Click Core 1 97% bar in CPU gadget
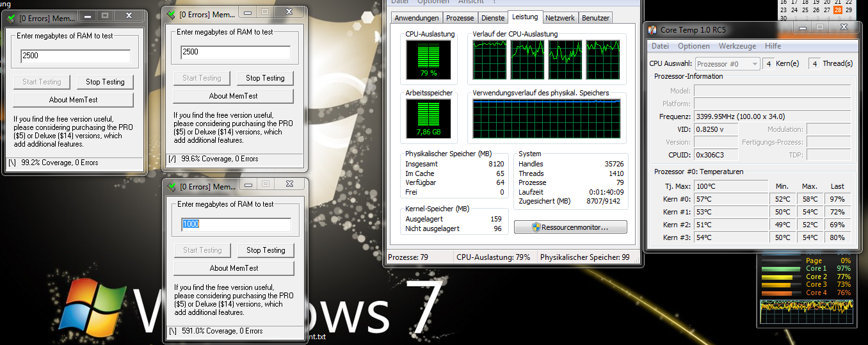The image size is (868, 345). tap(781, 269)
